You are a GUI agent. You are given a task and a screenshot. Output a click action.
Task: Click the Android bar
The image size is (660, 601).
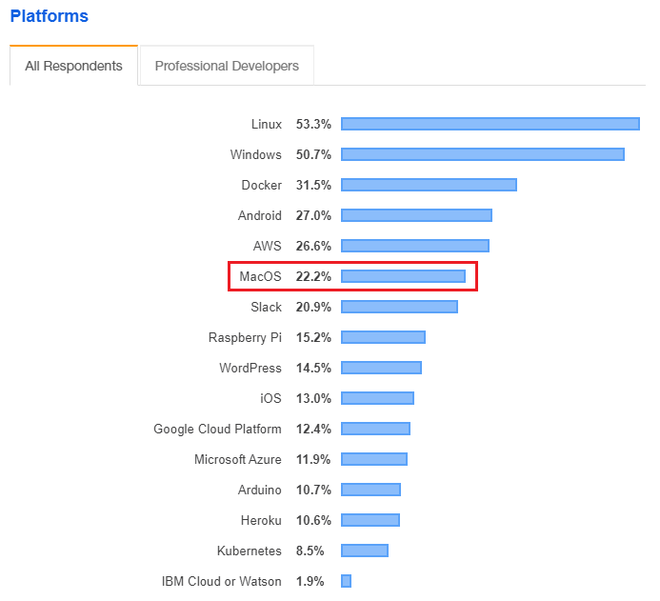click(417, 215)
